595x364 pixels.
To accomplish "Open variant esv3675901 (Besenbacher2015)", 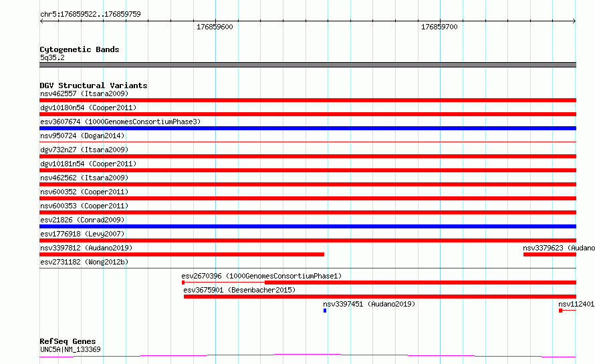I will [239, 290].
